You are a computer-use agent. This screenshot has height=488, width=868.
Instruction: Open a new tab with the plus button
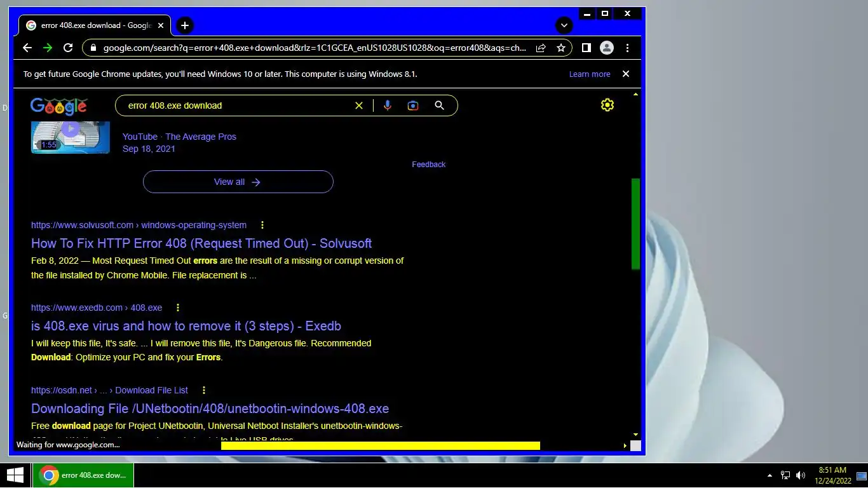[x=185, y=25]
